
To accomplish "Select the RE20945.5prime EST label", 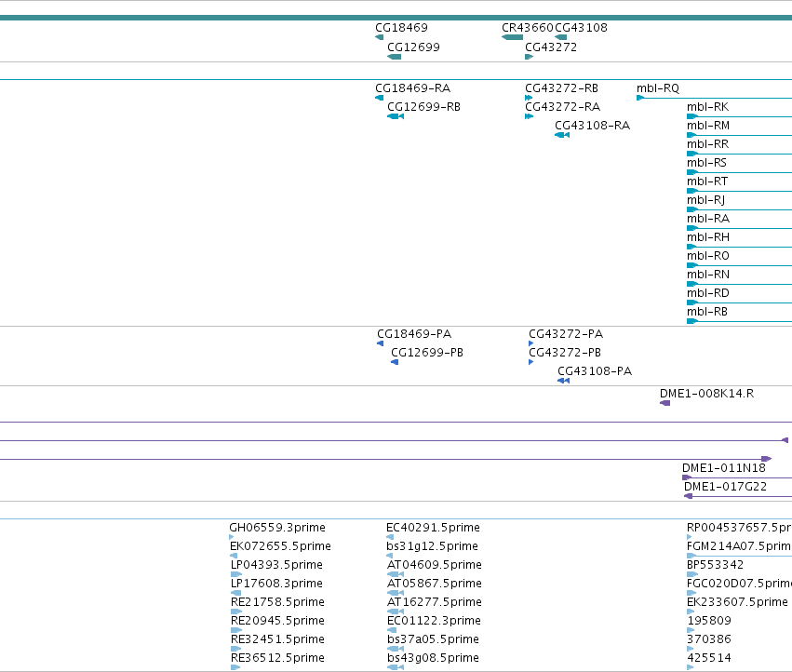I will (x=276, y=622).
